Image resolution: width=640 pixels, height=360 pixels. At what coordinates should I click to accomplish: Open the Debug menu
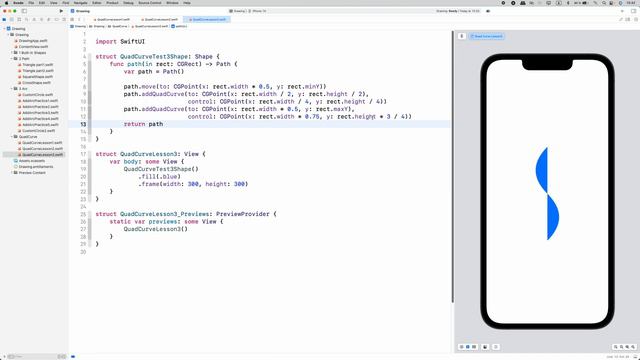128,3
